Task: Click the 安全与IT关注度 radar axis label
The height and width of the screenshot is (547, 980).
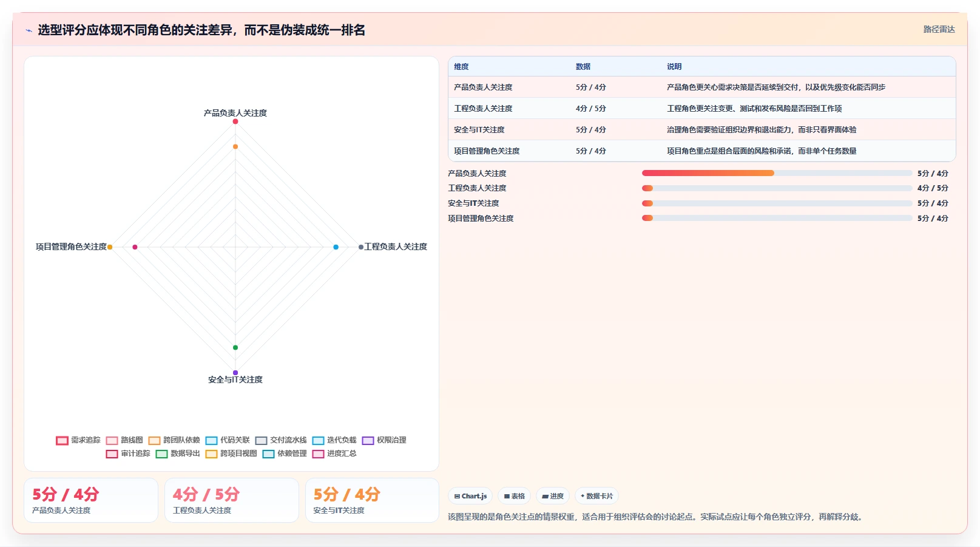Action: point(235,379)
